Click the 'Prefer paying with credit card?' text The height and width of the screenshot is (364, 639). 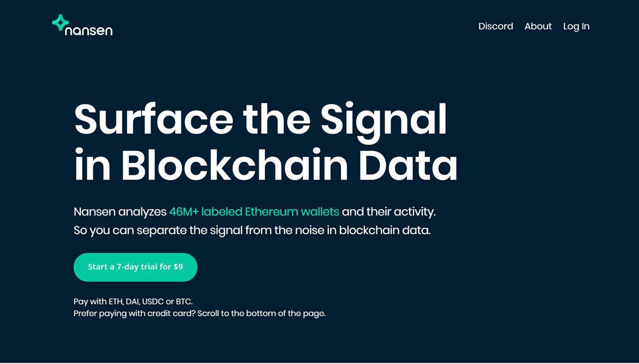click(135, 314)
